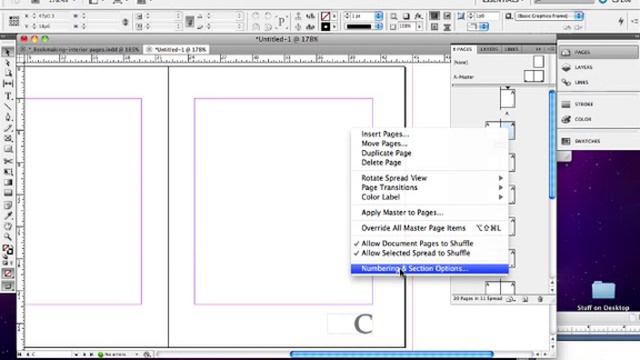Click the stroke weight input field
640x360 pixels.
coord(362,16)
